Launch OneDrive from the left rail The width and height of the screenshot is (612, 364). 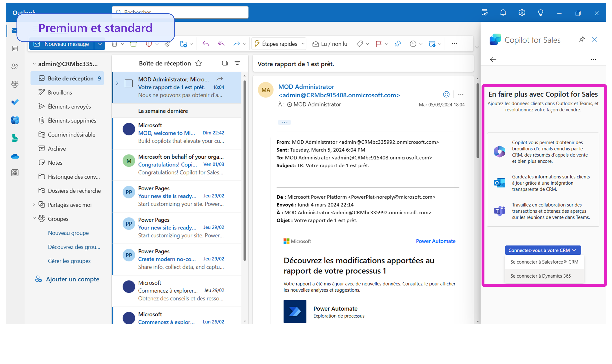coord(15,156)
